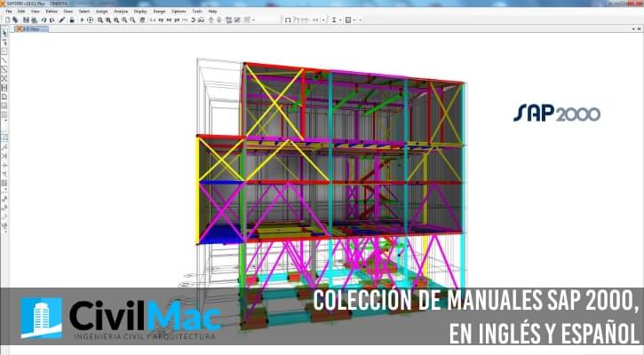
Task: Click the Undo arrow icon
Action: coord(42,20)
